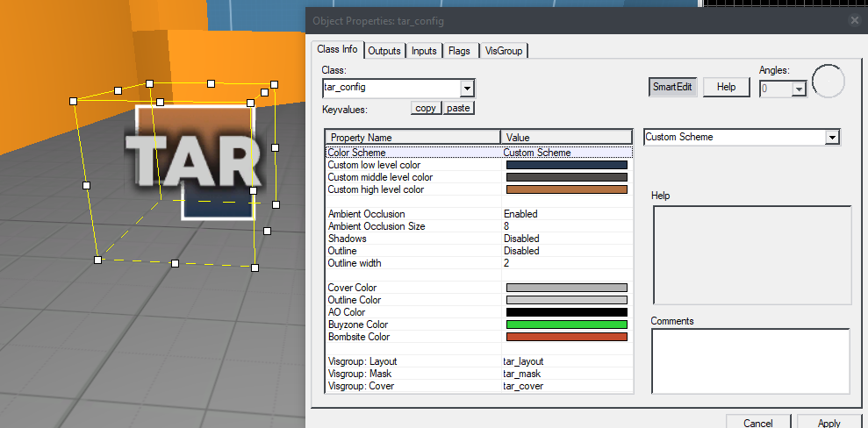Select the Color Scheme property row

(479, 153)
